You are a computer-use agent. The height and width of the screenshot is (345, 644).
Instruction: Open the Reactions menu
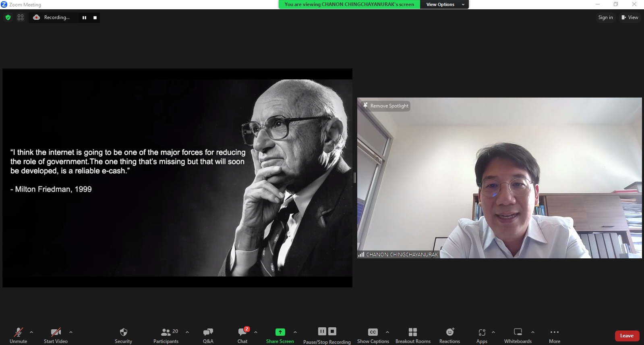pyautogui.click(x=450, y=335)
